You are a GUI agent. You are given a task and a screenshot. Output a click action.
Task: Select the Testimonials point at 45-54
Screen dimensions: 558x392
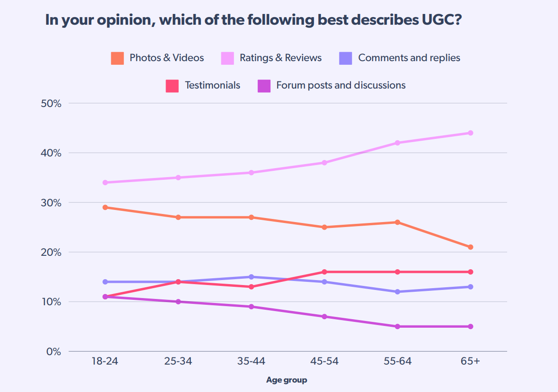tap(324, 272)
